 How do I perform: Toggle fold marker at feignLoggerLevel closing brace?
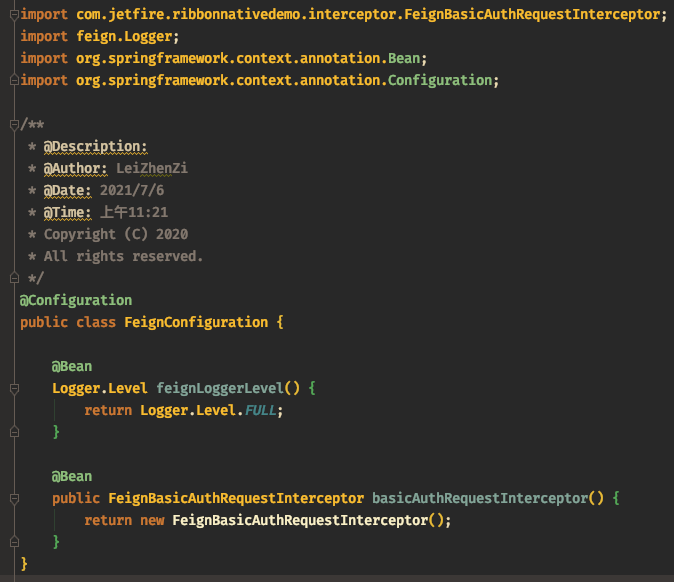tap(14, 432)
